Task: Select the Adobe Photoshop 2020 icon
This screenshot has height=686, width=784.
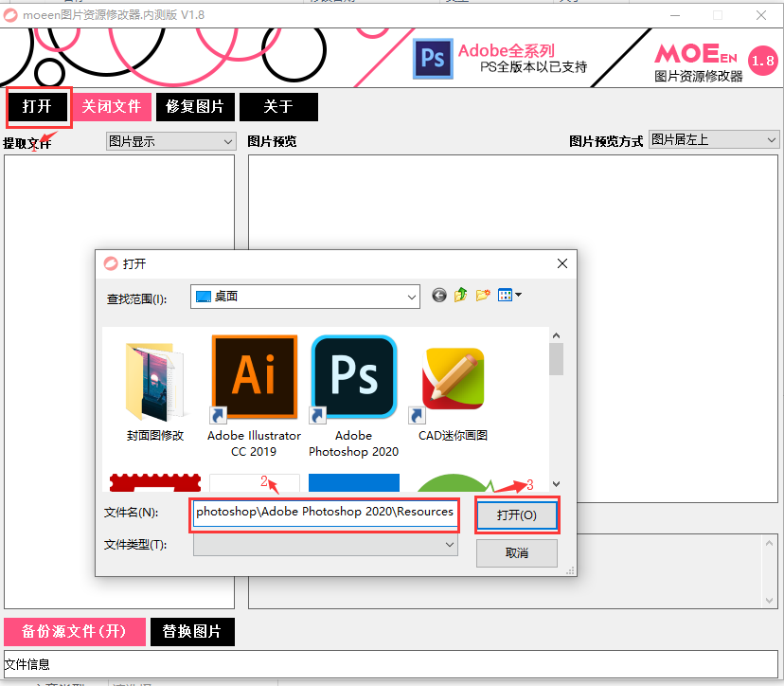Action: [352, 376]
